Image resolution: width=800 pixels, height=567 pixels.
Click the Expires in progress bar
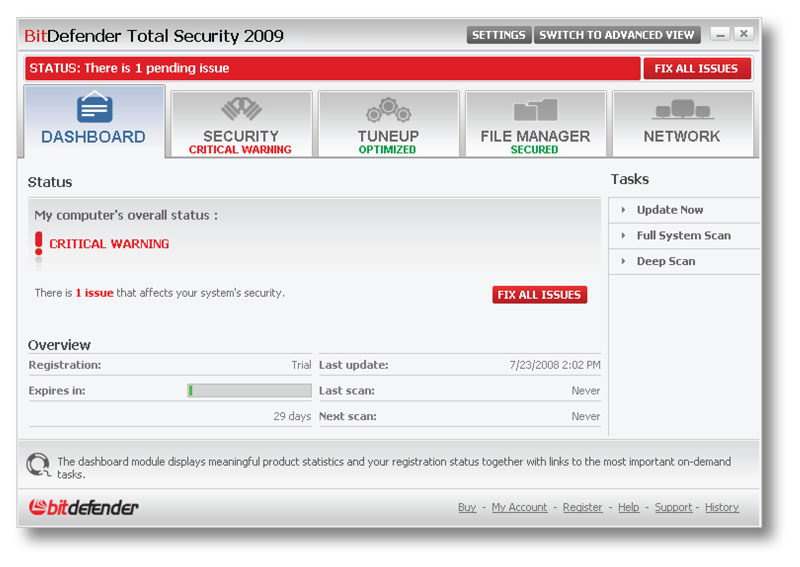click(249, 390)
